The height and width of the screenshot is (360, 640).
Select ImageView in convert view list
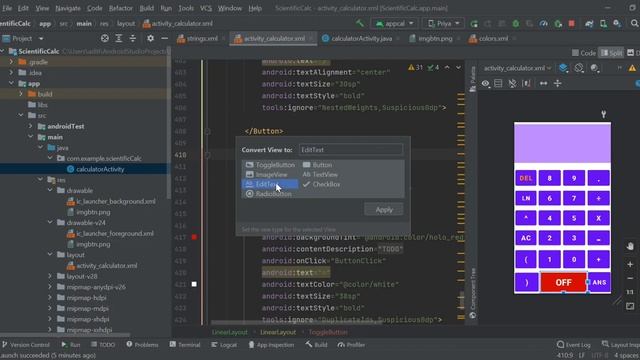(267, 175)
